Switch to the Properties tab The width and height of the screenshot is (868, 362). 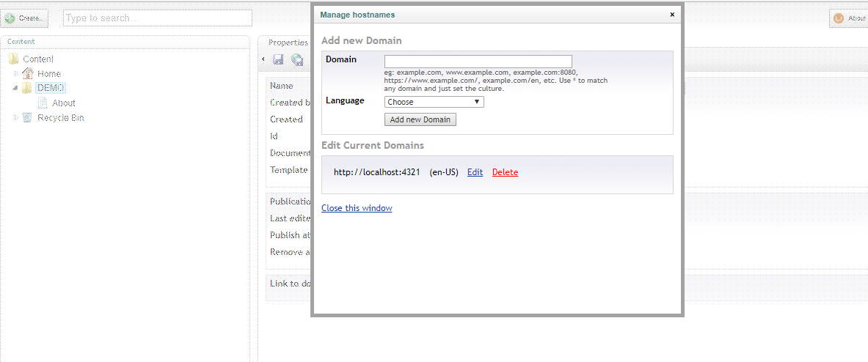[x=288, y=43]
